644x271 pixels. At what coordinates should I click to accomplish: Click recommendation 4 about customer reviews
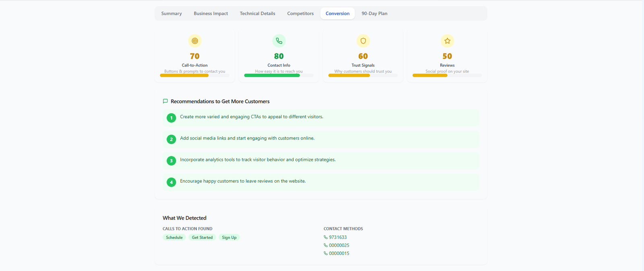tap(243, 181)
